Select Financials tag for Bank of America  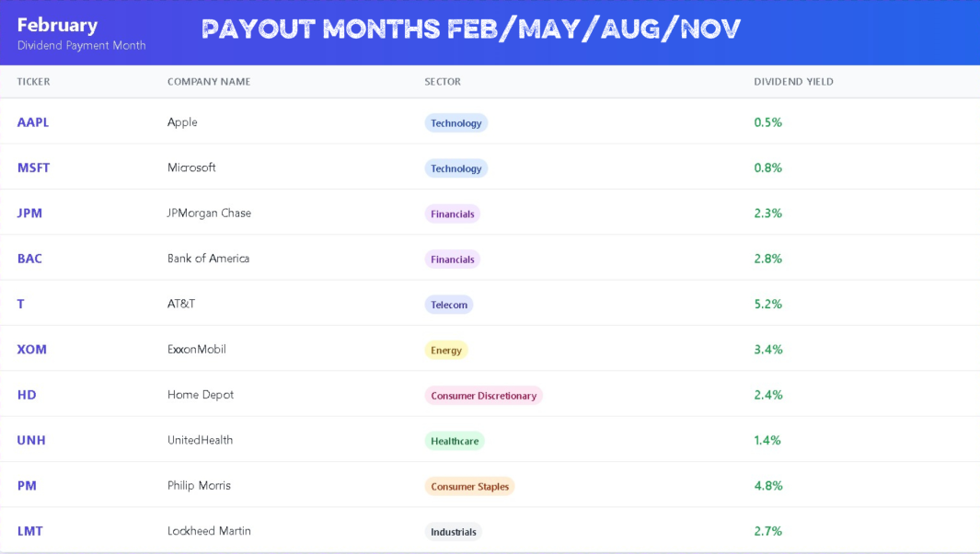[453, 260]
